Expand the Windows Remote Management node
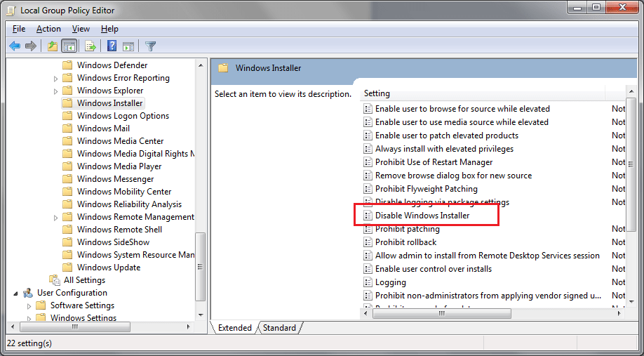 coord(56,217)
